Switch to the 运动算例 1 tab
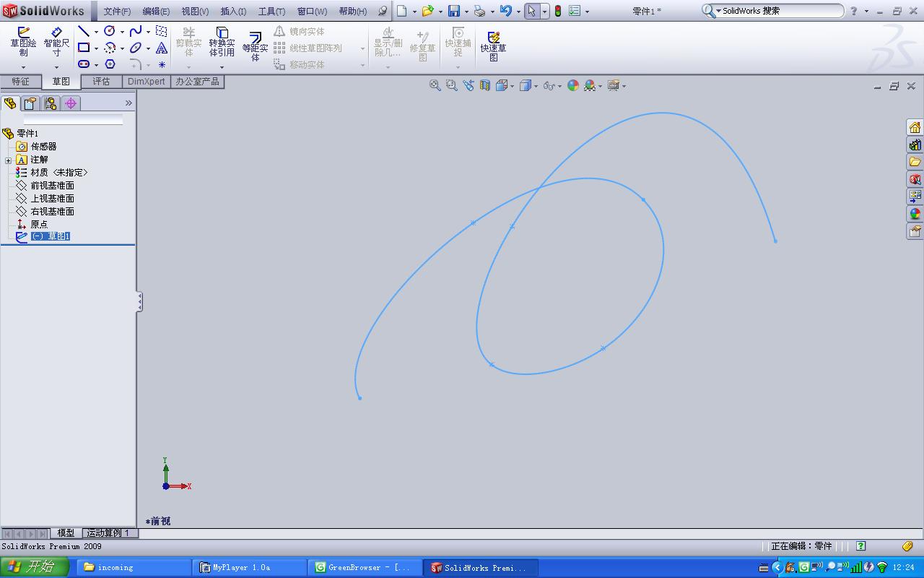 click(x=108, y=532)
